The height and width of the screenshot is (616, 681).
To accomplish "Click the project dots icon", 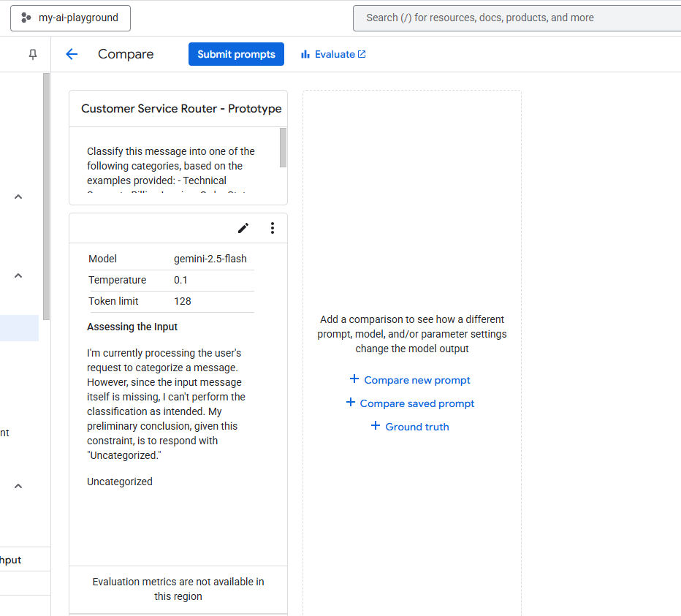I will point(26,18).
